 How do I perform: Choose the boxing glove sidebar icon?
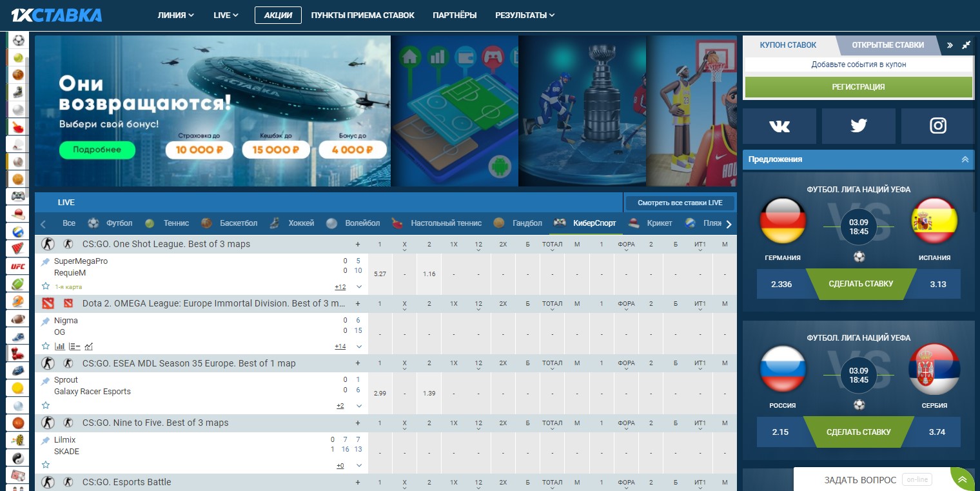pos(18,353)
